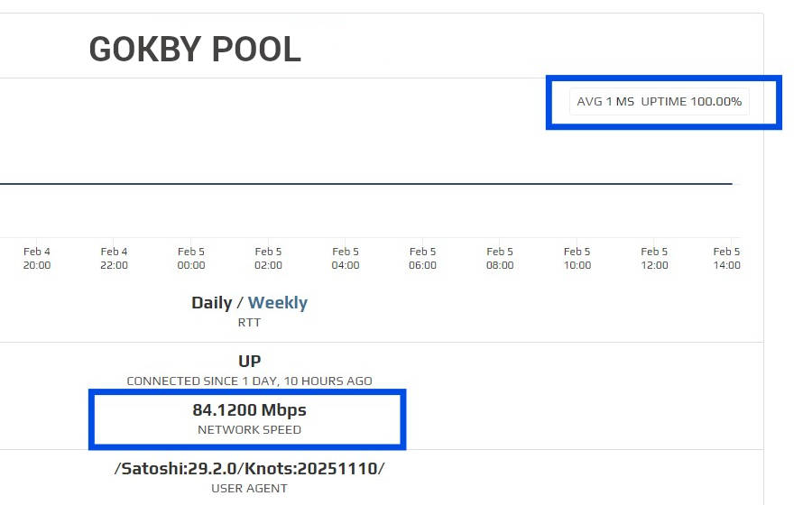
Task: Click the AVG 1 MS uptime badge
Action: click(x=660, y=102)
